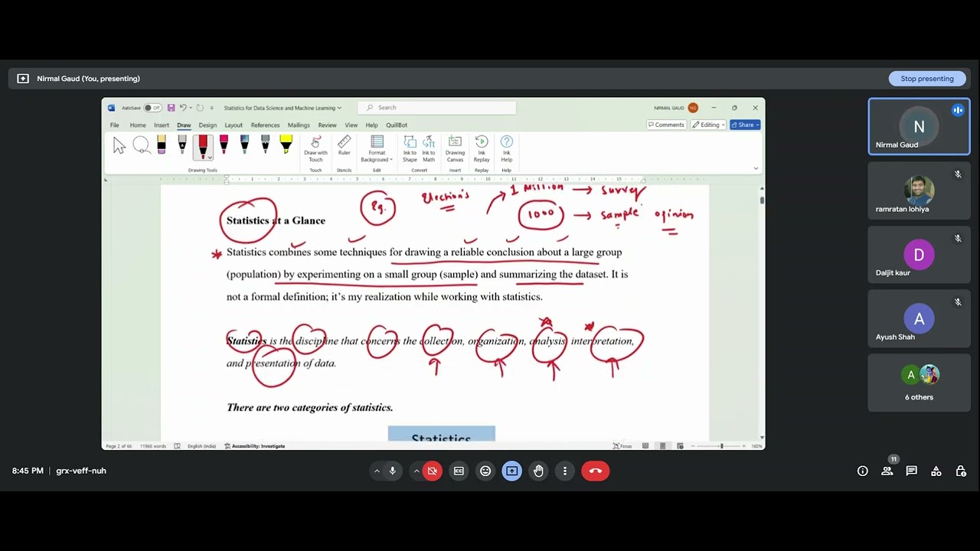Click Accessibility: Investigate in status bar
This screenshot has height=551, width=980.
[255, 446]
